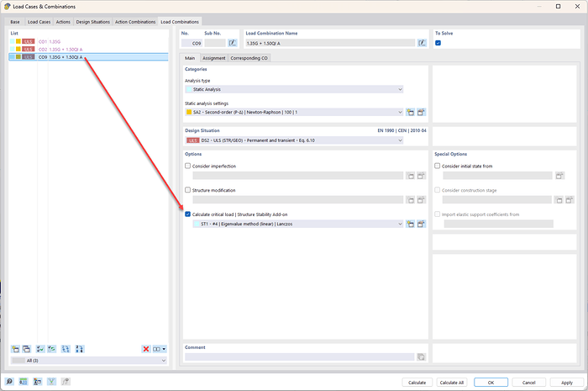This screenshot has width=588, height=391.
Task: Delete selected combination with red X
Action: (146, 349)
